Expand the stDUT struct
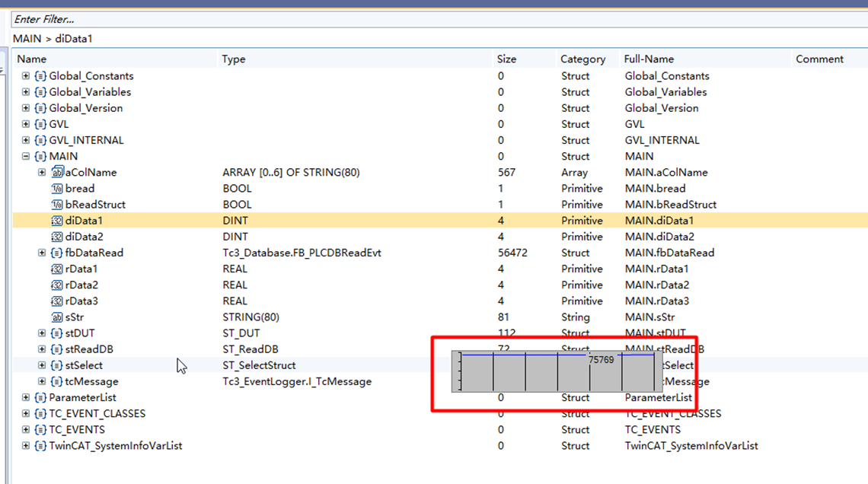Viewport: 868px width, 484px height. [x=42, y=333]
